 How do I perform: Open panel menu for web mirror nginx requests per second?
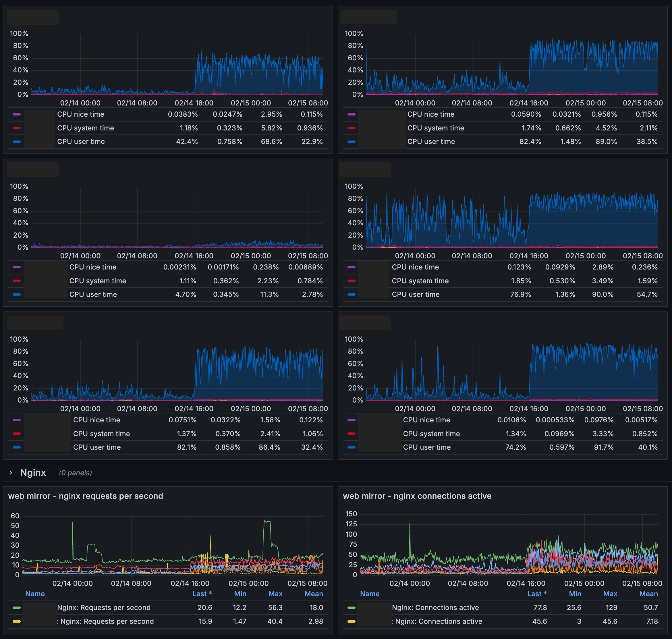tap(86, 496)
